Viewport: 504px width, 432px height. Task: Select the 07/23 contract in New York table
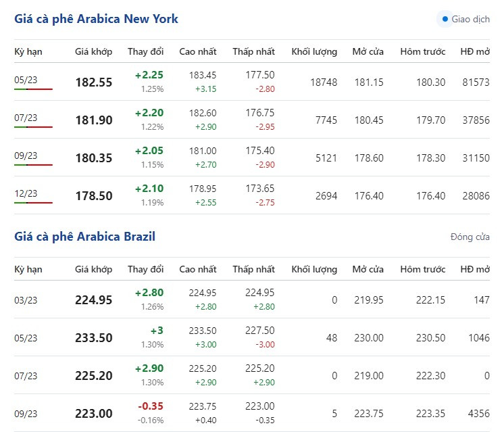coord(26,118)
